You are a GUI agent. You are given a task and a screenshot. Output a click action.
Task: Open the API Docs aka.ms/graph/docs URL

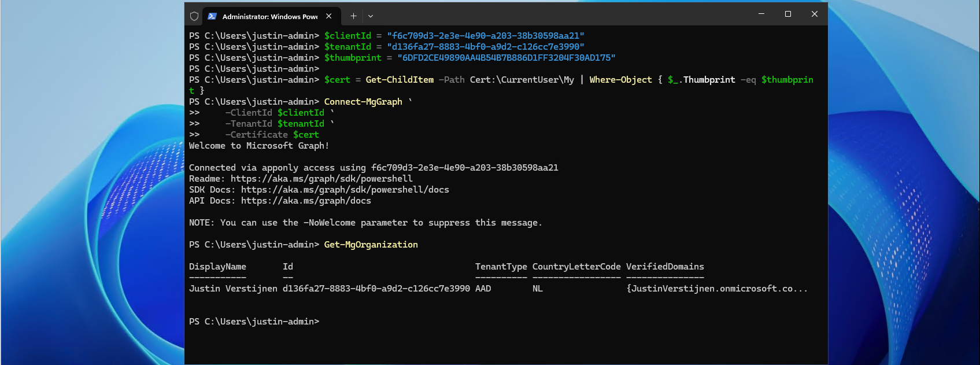(306, 201)
